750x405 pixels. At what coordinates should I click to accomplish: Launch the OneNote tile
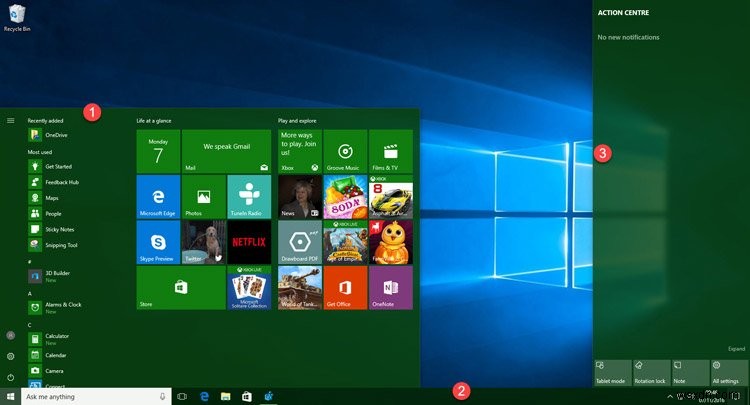pos(391,287)
